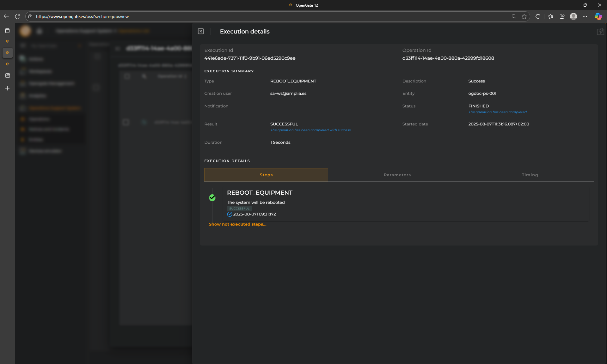
Task: Open the browser Extensions menu
Action: 538,16
